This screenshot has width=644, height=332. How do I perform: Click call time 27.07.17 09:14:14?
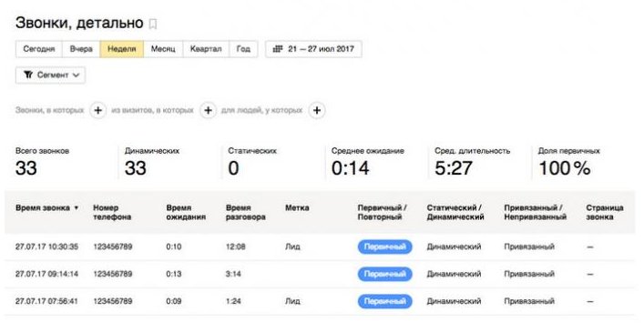point(46,274)
